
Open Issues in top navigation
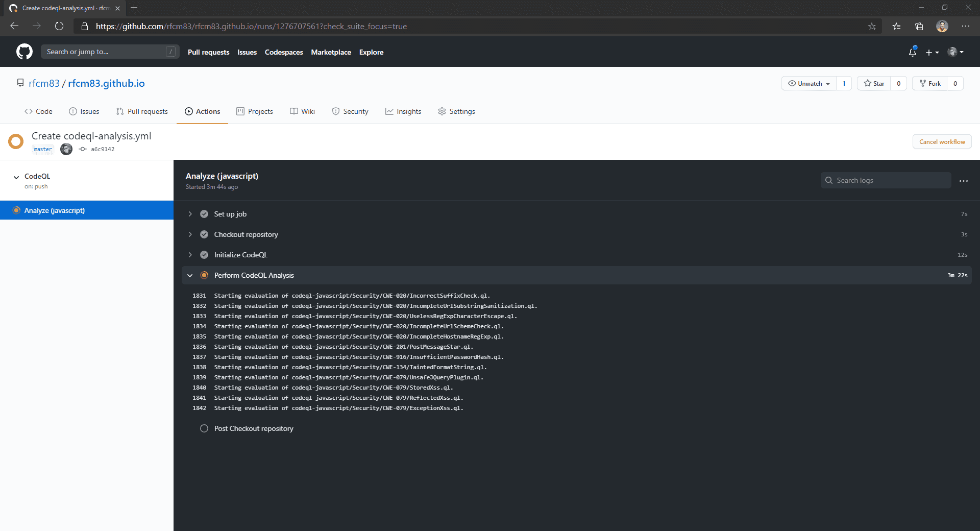pyautogui.click(x=247, y=52)
